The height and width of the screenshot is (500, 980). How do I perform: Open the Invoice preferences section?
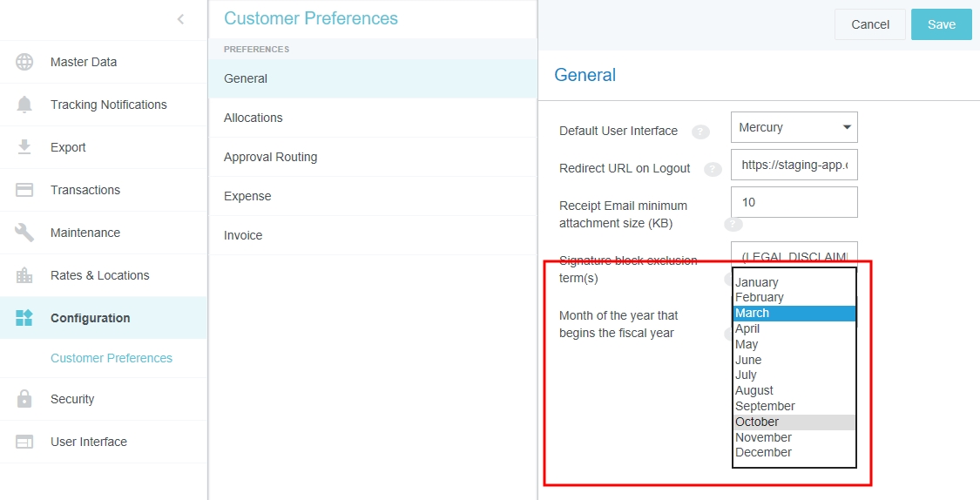(x=243, y=235)
